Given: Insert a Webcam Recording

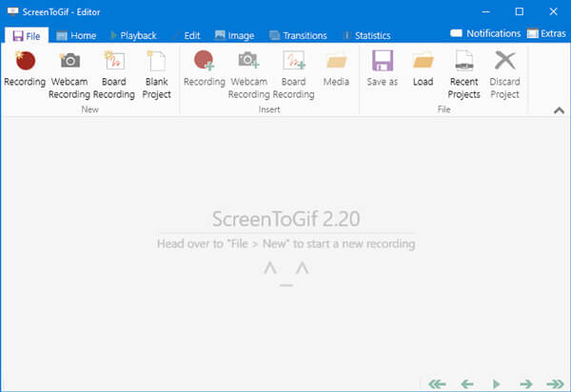Looking at the screenshot, I should coord(248,74).
